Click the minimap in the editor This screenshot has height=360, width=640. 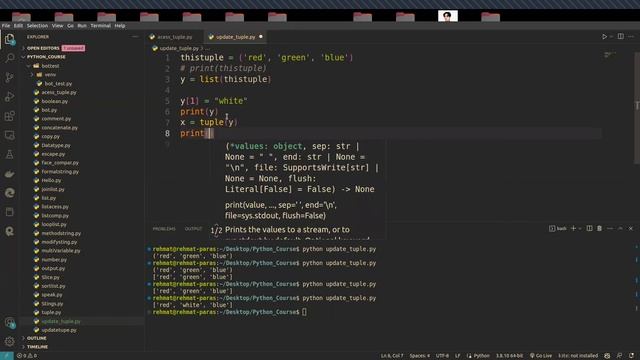point(610,54)
